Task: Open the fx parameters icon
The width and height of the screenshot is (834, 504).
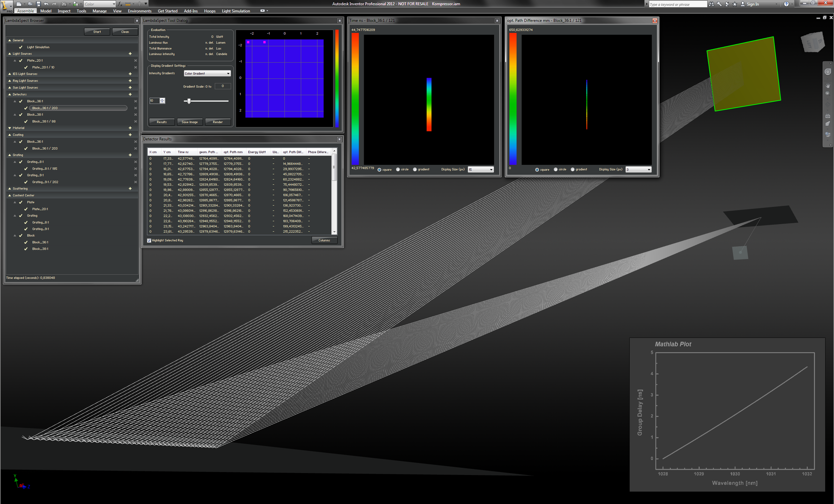Action: pos(120,4)
